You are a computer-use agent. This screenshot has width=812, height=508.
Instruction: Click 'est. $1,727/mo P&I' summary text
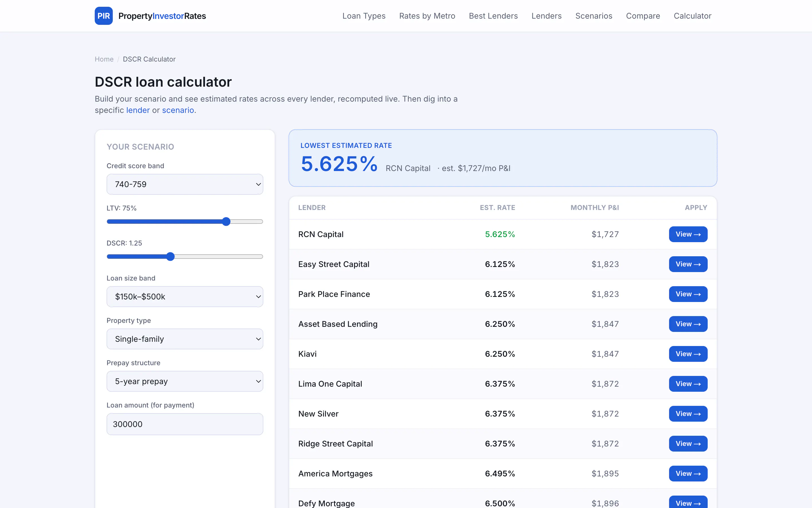click(x=476, y=168)
